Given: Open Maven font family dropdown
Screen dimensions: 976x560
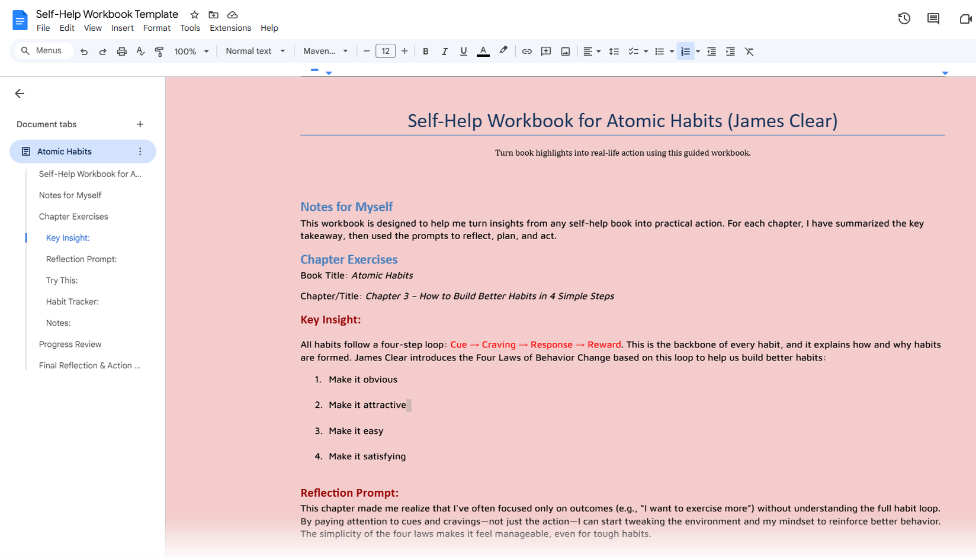Looking at the screenshot, I should (x=325, y=51).
